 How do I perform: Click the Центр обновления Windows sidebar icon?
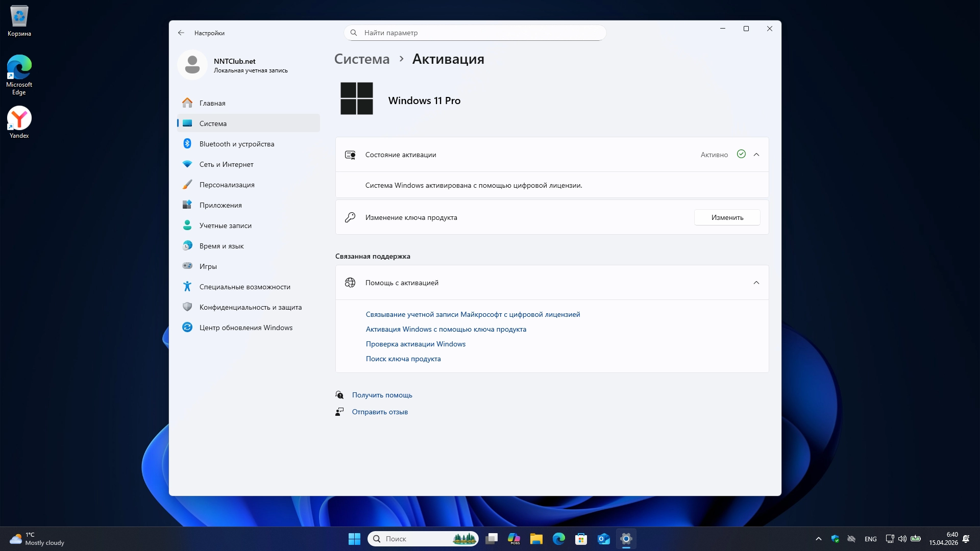[187, 328]
